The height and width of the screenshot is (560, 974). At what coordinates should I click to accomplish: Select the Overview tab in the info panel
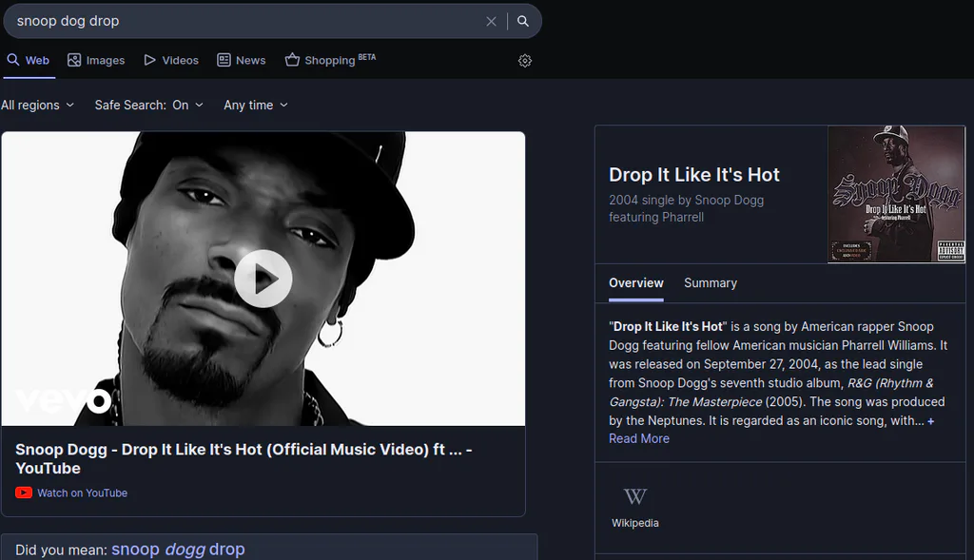(x=636, y=283)
